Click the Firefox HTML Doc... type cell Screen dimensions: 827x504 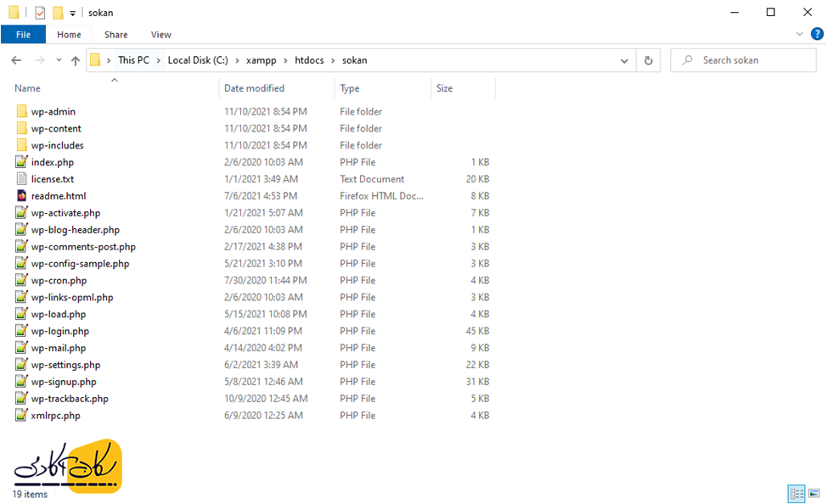pos(381,196)
